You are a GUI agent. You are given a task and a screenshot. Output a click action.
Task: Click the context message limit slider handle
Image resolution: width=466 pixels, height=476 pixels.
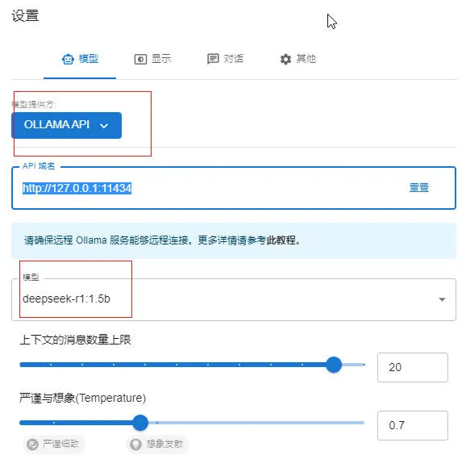click(334, 365)
